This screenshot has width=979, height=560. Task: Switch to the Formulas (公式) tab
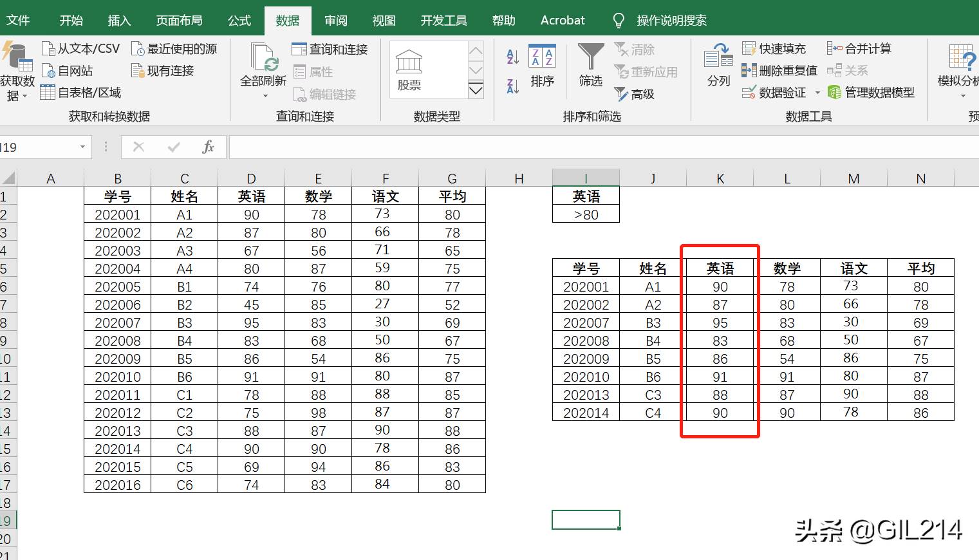[239, 21]
